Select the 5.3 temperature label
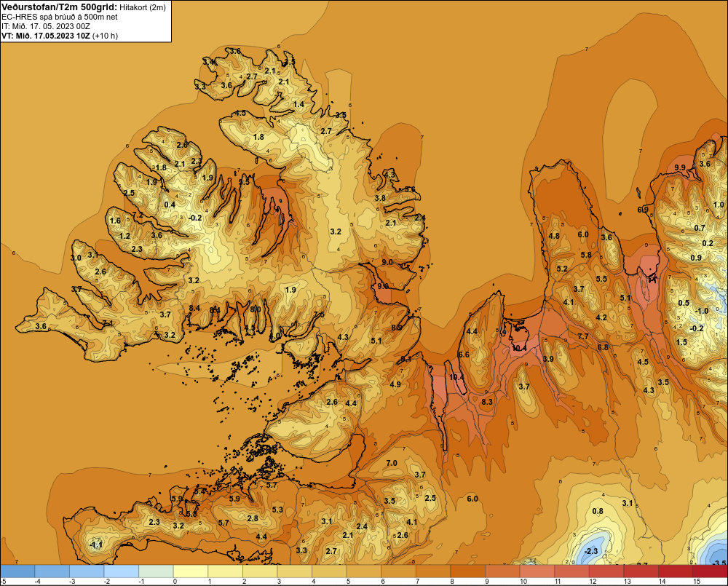The height and width of the screenshot is (586, 728). click(277, 510)
